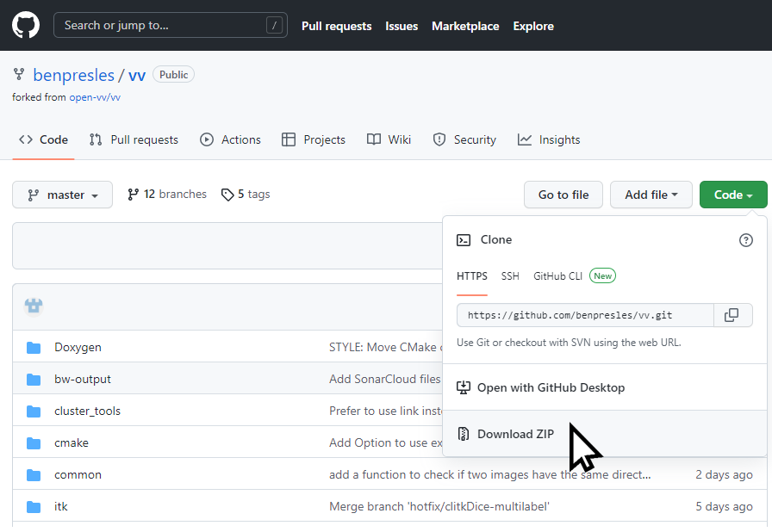Image resolution: width=772 pixels, height=532 pixels.
Task: Open Pull requests in top navigation bar
Action: coord(336,26)
